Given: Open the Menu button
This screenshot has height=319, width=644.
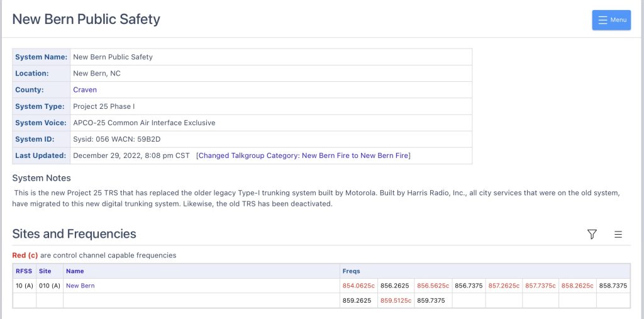Looking at the screenshot, I should 611,20.
